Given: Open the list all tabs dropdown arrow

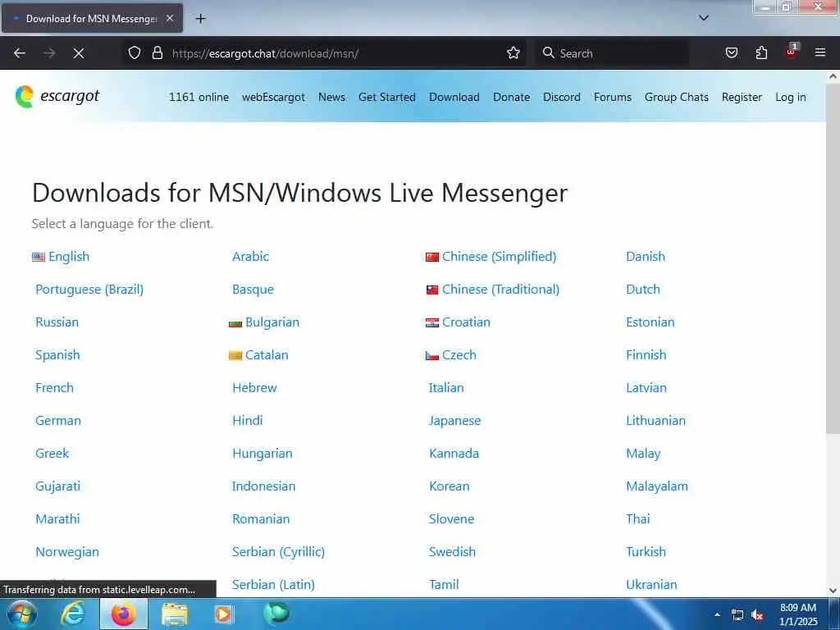Looking at the screenshot, I should pyautogui.click(x=704, y=18).
